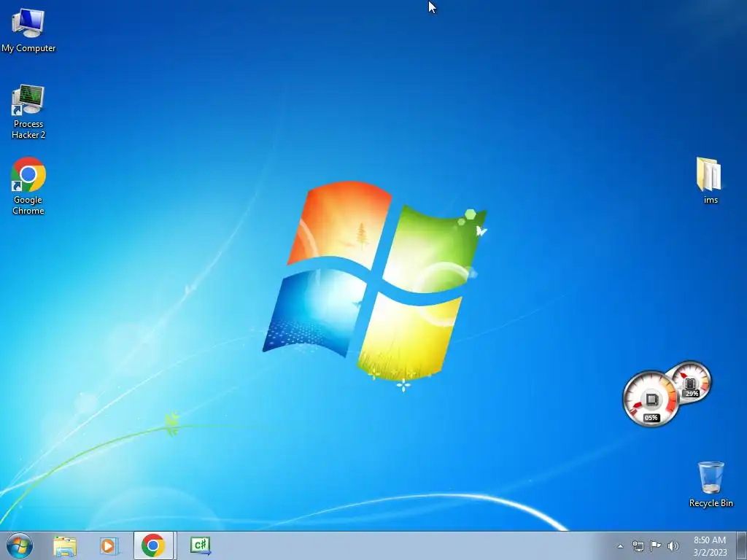The height and width of the screenshot is (560, 747).
Task: Open the network status tray icon
Action: pyautogui.click(x=638, y=546)
